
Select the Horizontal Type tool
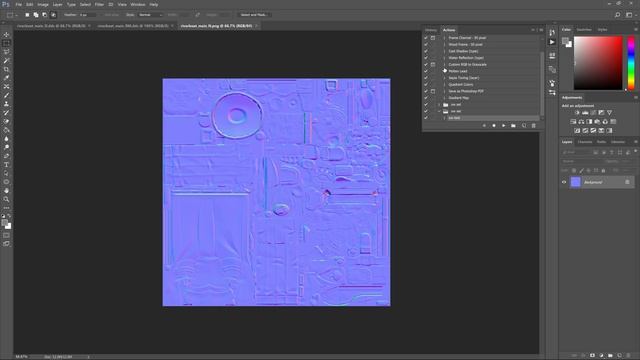click(6, 164)
